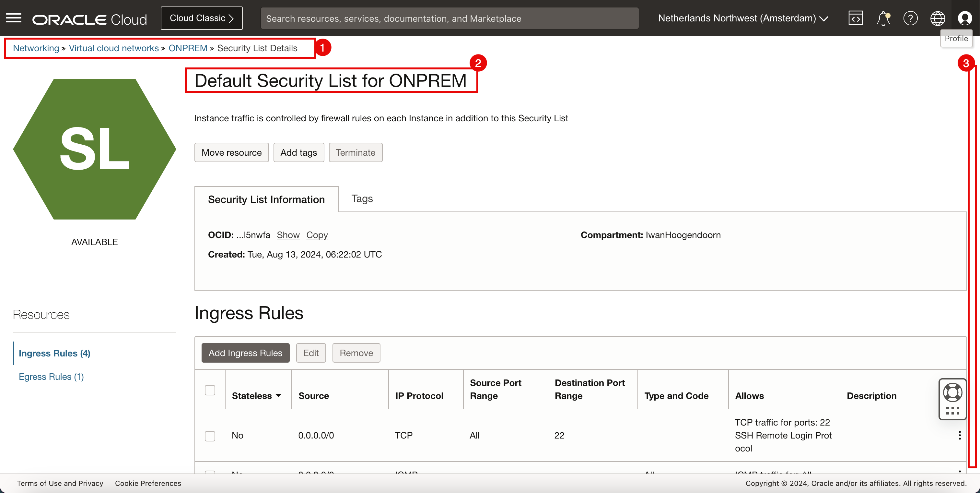Click the Move resource button

pos(231,152)
